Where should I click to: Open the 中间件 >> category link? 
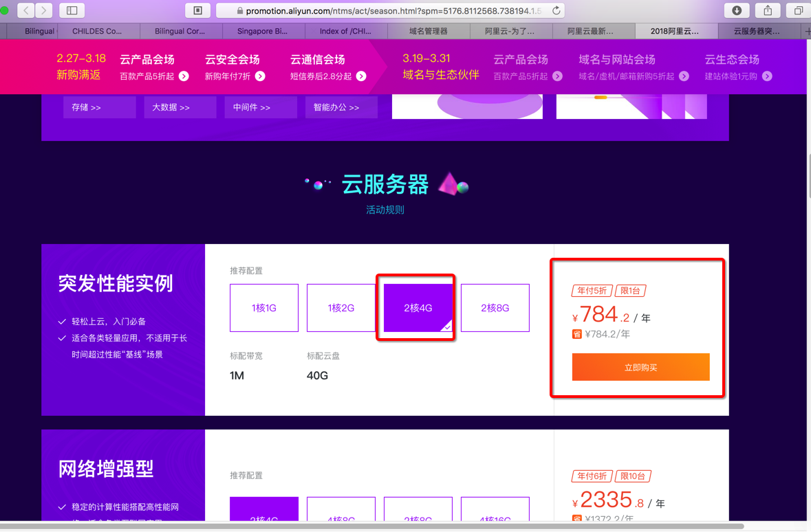point(261,107)
